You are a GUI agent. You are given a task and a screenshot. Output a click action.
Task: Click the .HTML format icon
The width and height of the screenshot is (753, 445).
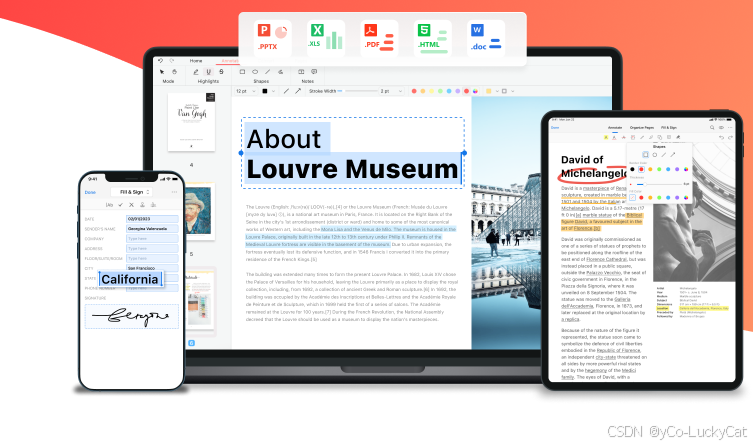coord(432,38)
